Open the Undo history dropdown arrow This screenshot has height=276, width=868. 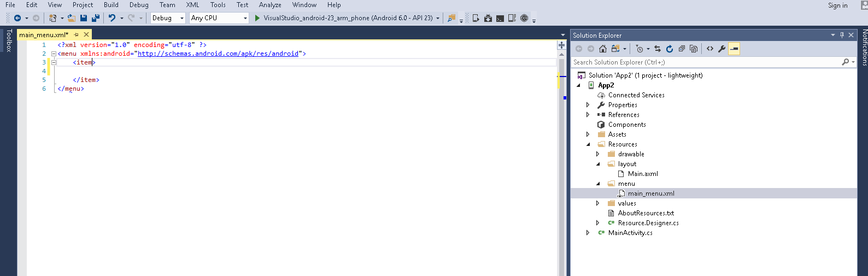(x=121, y=18)
